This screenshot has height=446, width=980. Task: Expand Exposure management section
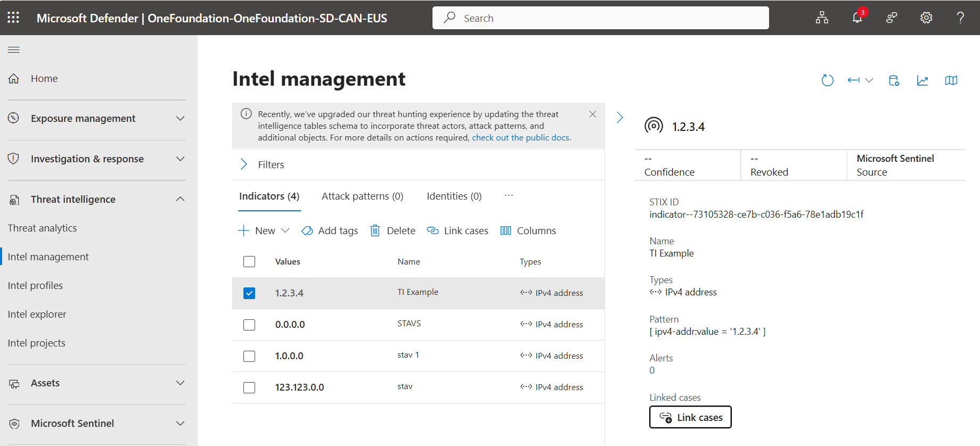181,118
